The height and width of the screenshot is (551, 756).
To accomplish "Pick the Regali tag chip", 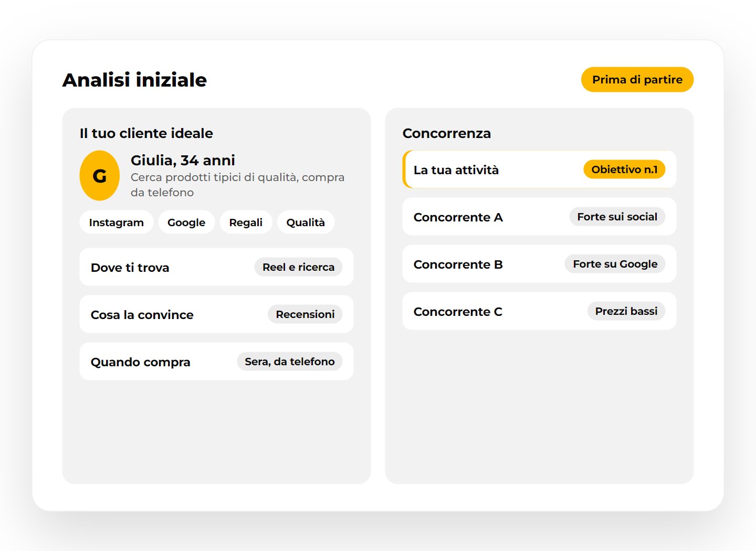I will [x=246, y=222].
